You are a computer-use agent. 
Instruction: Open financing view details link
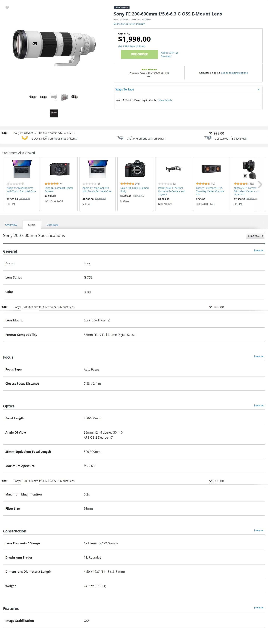(165, 100)
